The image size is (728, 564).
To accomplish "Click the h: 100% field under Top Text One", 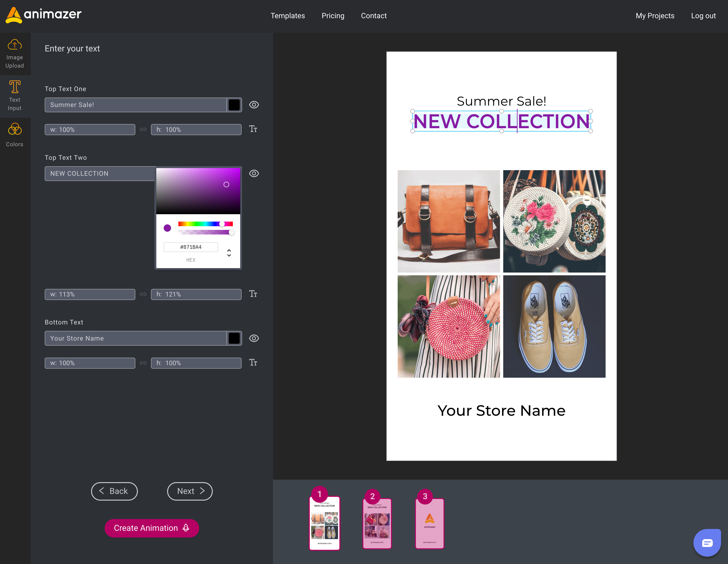I will (x=196, y=129).
